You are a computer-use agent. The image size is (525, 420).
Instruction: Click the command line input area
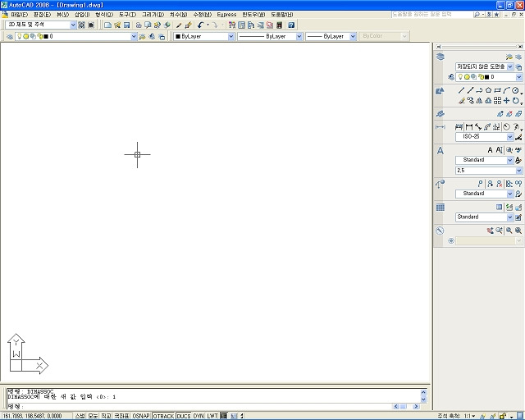click(x=198, y=407)
